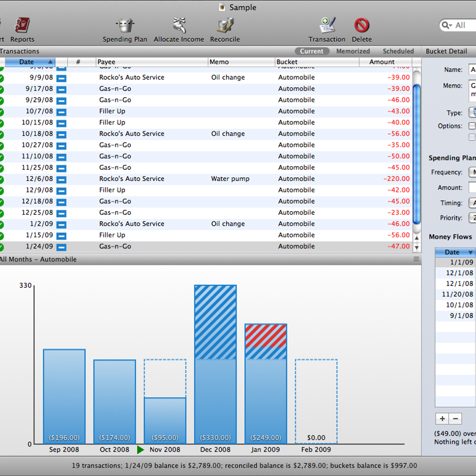The height and width of the screenshot is (476, 476).
Task: Click the minus icon for 1/2/09 row
Action: [x=61, y=224]
